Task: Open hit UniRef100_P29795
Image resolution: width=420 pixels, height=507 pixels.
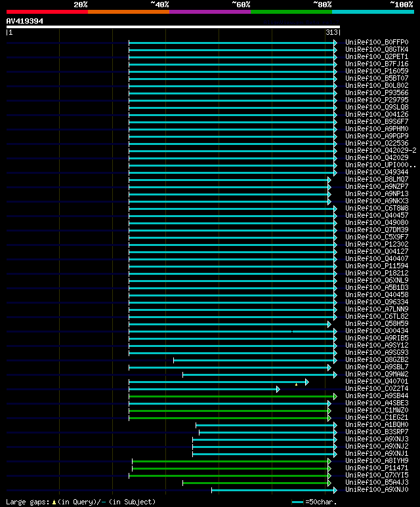Action: [x=377, y=100]
